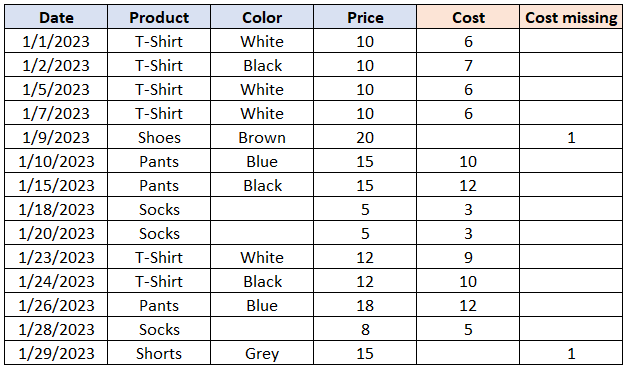Image resolution: width=627 pixels, height=367 pixels.
Task: Click the price cell with value 18
Action: point(365,305)
